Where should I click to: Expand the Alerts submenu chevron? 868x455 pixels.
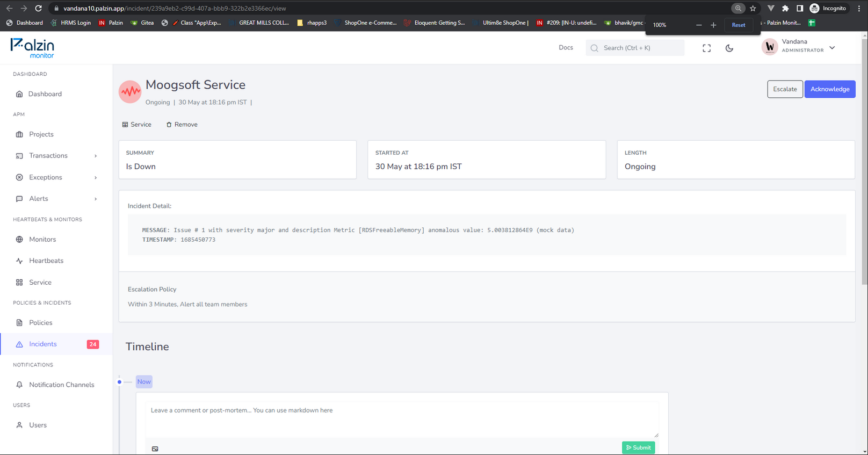[x=96, y=199]
